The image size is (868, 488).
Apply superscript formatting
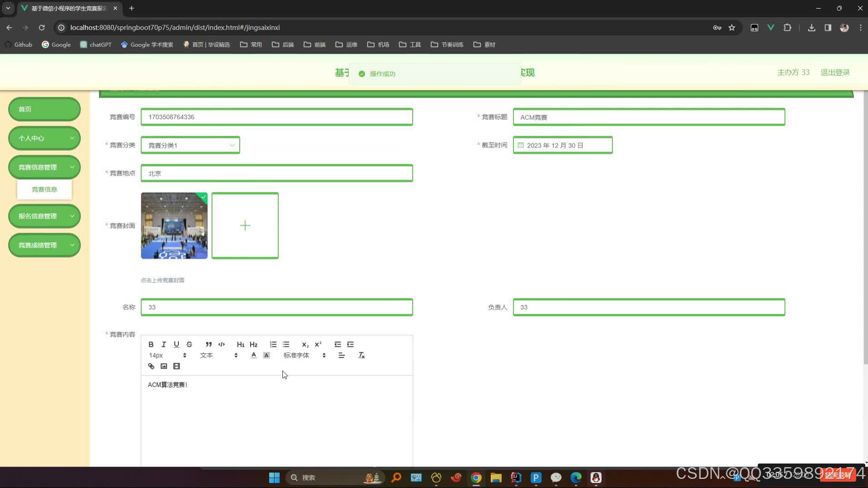pyautogui.click(x=318, y=344)
